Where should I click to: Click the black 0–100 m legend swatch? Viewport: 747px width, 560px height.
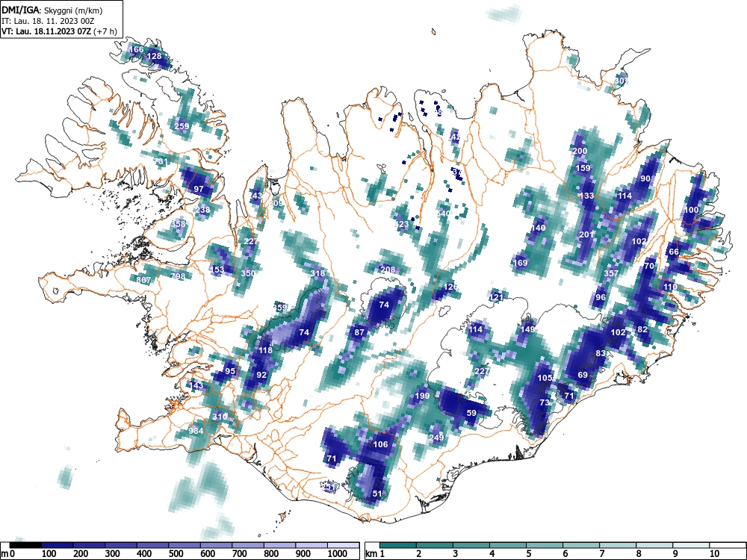click(x=25, y=545)
